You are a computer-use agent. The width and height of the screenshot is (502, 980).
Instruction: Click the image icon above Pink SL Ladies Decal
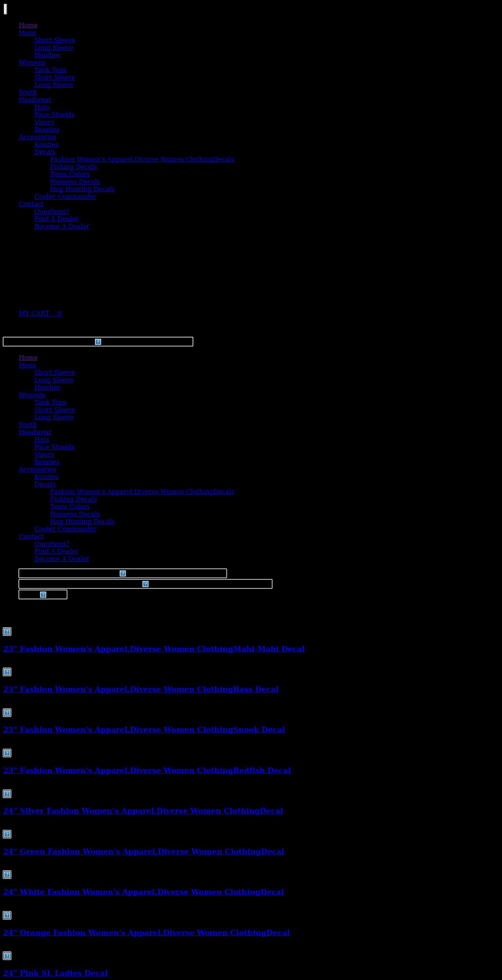7,955
